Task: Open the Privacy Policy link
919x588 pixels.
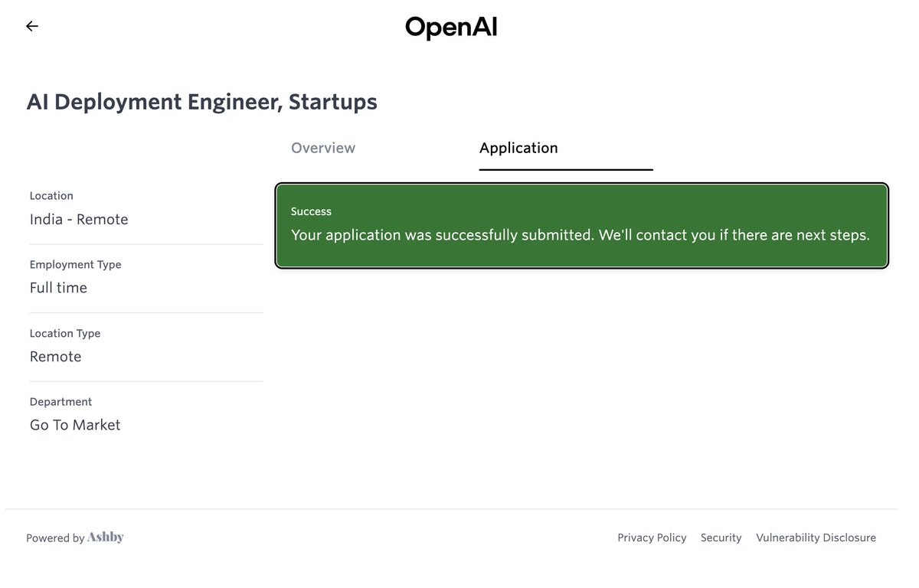Action: (652, 537)
